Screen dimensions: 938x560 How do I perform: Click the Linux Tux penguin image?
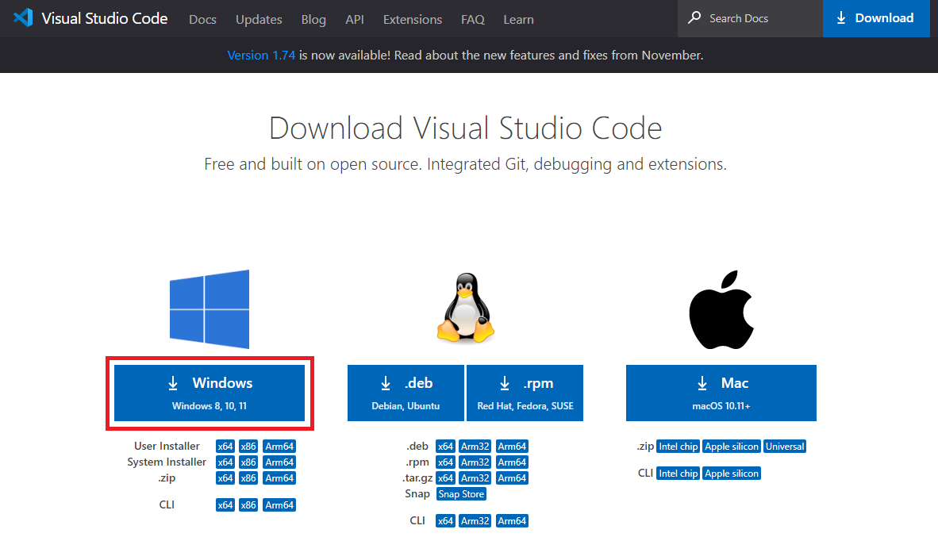click(465, 308)
